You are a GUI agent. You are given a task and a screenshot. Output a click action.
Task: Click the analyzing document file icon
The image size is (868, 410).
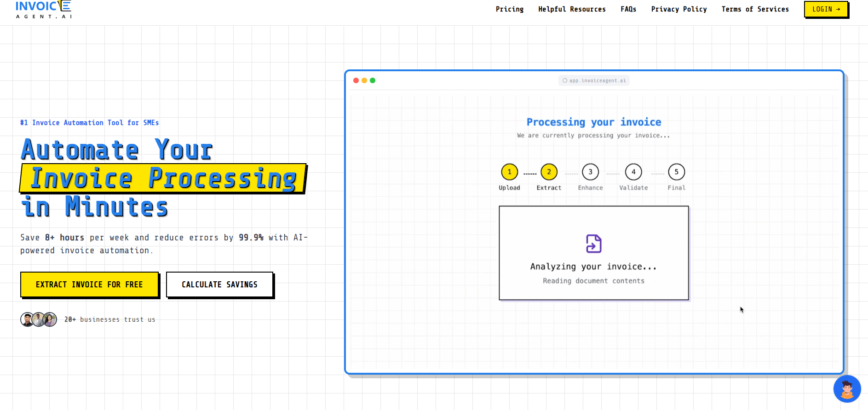(593, 244)
